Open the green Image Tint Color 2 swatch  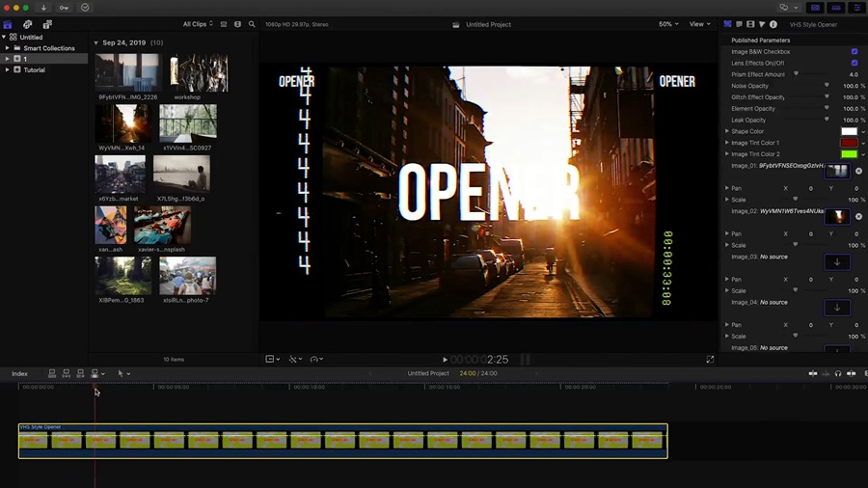(x=849, y=153)
